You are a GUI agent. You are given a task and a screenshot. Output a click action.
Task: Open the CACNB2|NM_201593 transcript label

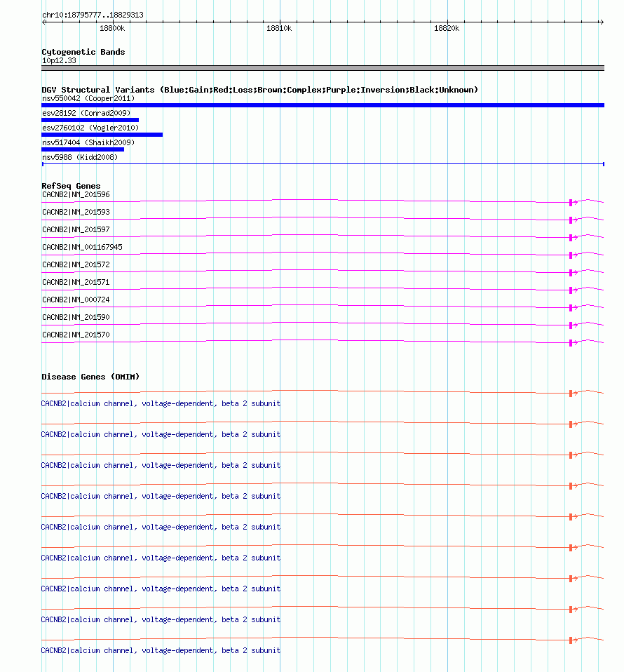click(x=76, y=212)
